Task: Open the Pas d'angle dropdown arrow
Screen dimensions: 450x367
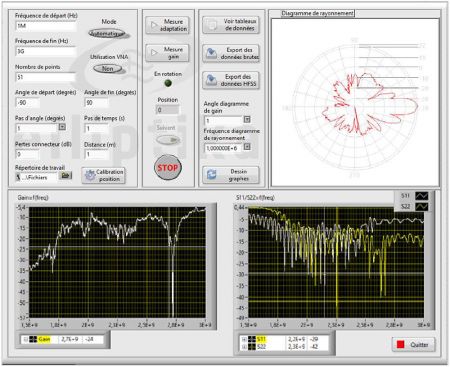Action: 62,127
